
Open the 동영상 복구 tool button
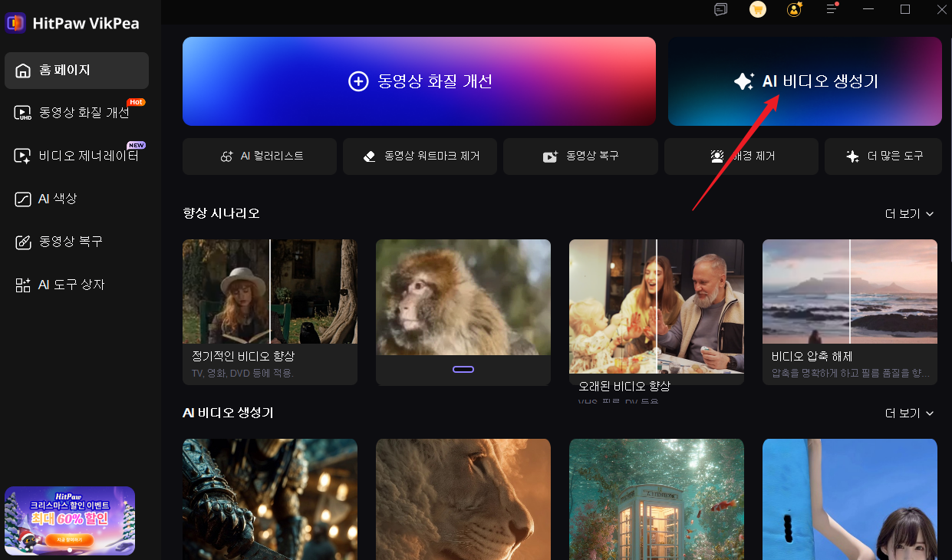pos(581,156)
